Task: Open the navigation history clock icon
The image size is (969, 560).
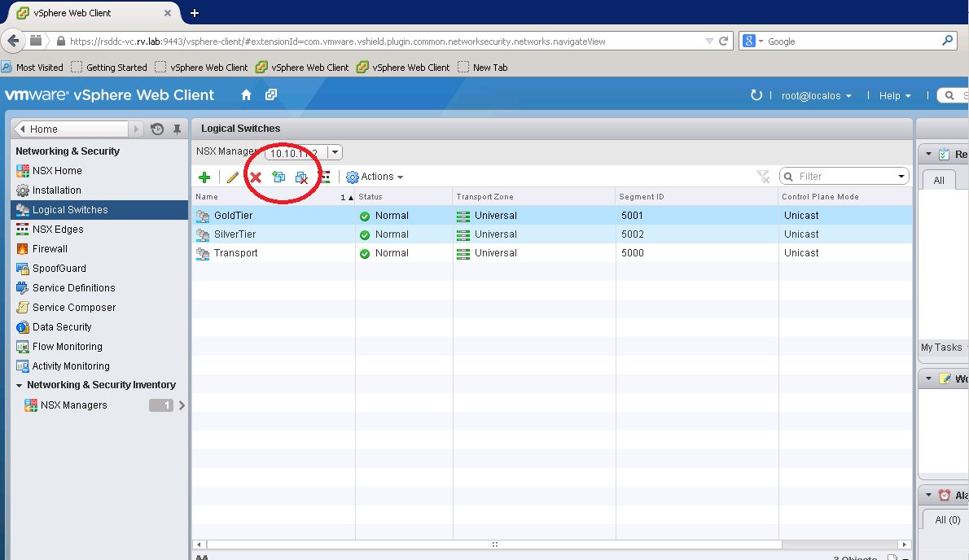Action: [157, 129]
